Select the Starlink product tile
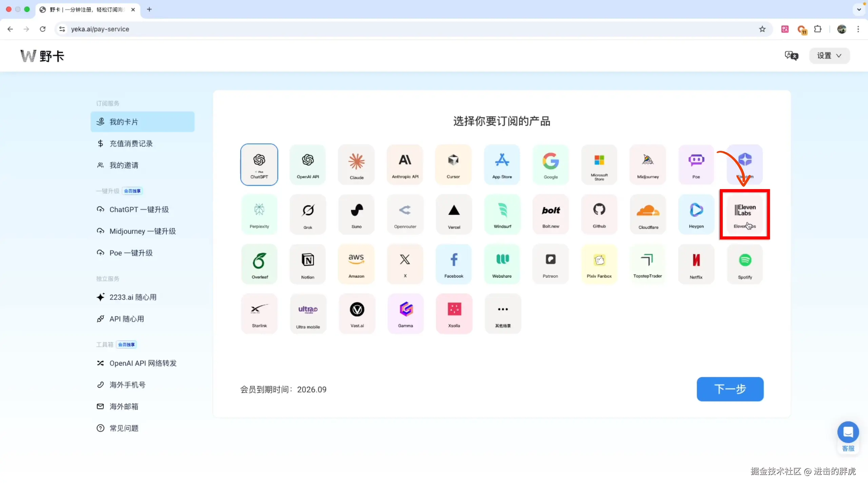Viewport: 868px width, 488px height. coord(259,314)
